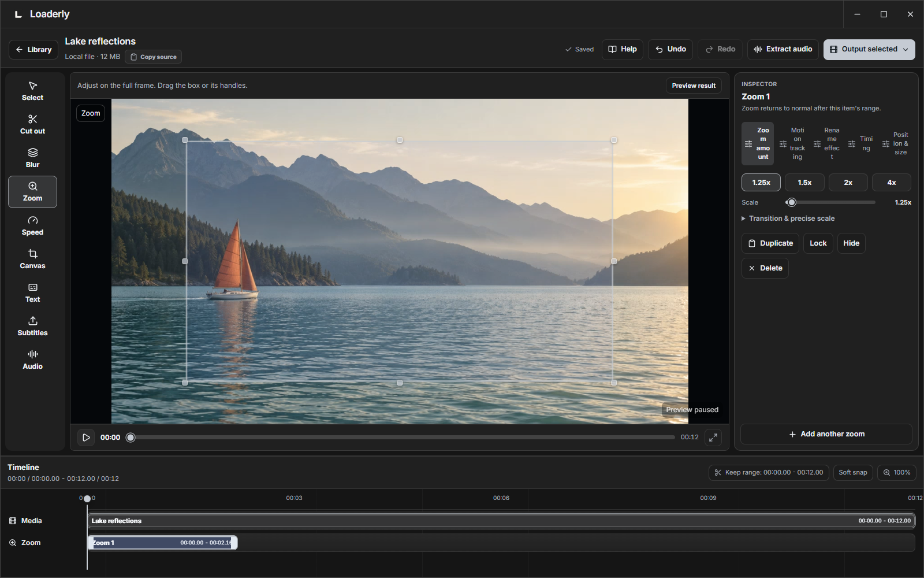Open the Speed tool
This screenshot has width=924, height=578.
click(32, 226)
